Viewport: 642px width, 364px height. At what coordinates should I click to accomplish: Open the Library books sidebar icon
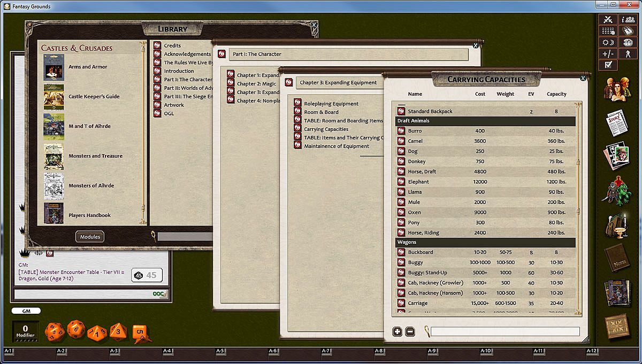617,293
